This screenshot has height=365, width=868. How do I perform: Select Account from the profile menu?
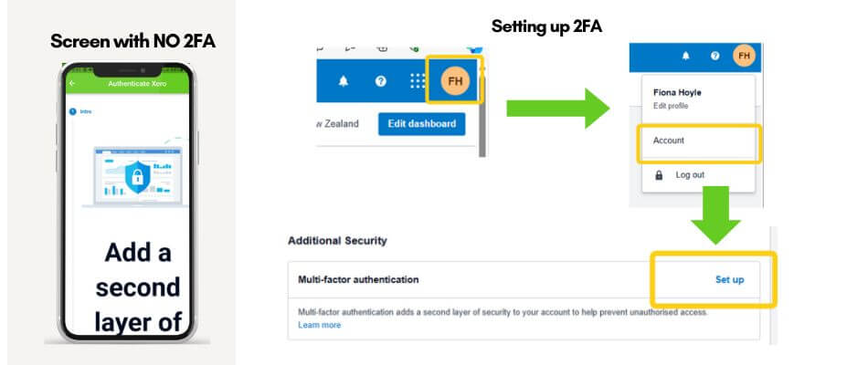669,141
